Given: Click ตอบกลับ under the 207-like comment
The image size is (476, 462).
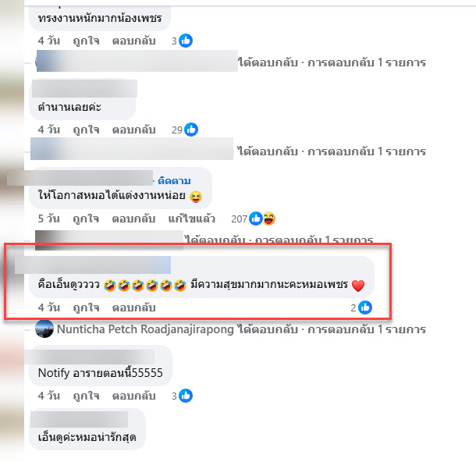Looking at the screenshot, I should coord(134,219).
